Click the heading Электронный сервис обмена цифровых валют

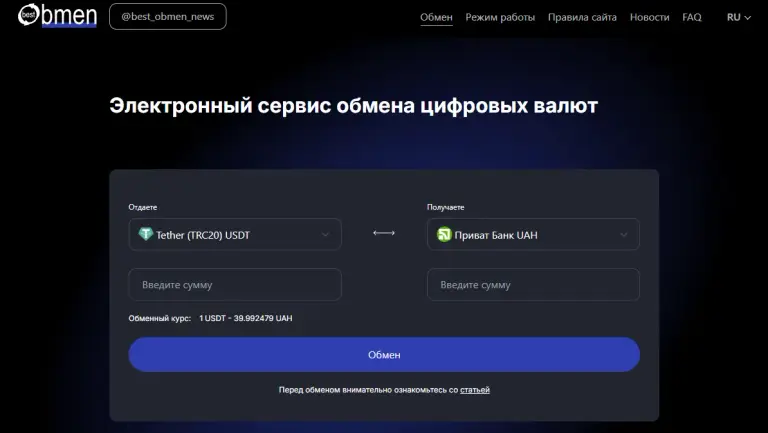point(354,105)
